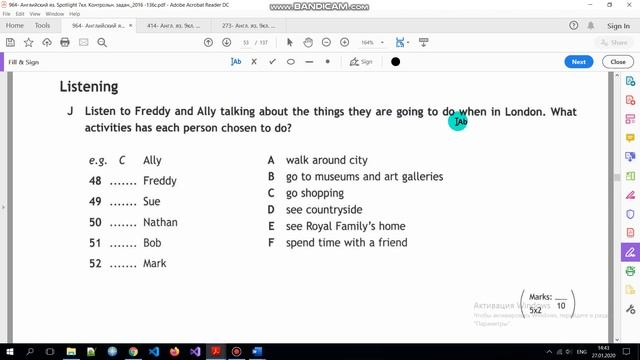Open the Edit menu

20,14
